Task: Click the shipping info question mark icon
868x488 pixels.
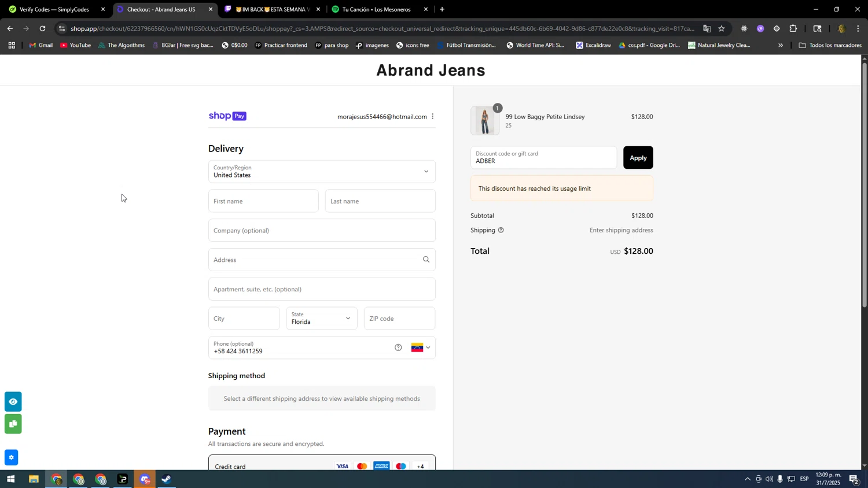Action: 501,230
